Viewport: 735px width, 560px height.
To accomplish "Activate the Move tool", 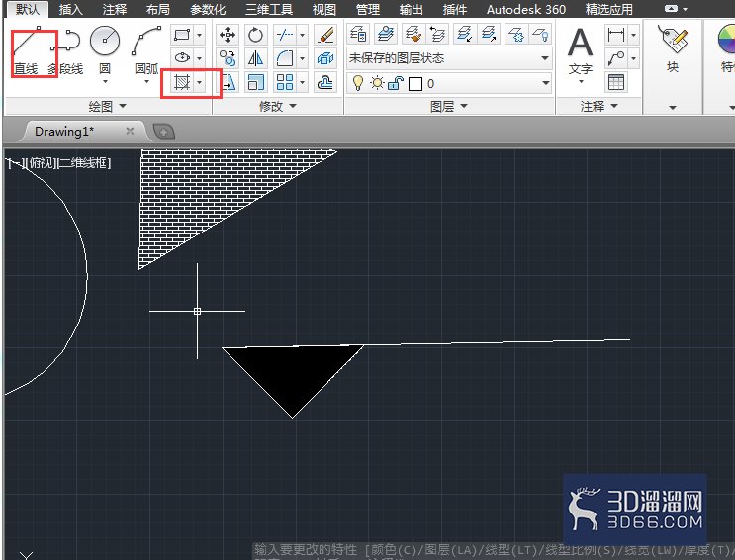I will (228, 35).
